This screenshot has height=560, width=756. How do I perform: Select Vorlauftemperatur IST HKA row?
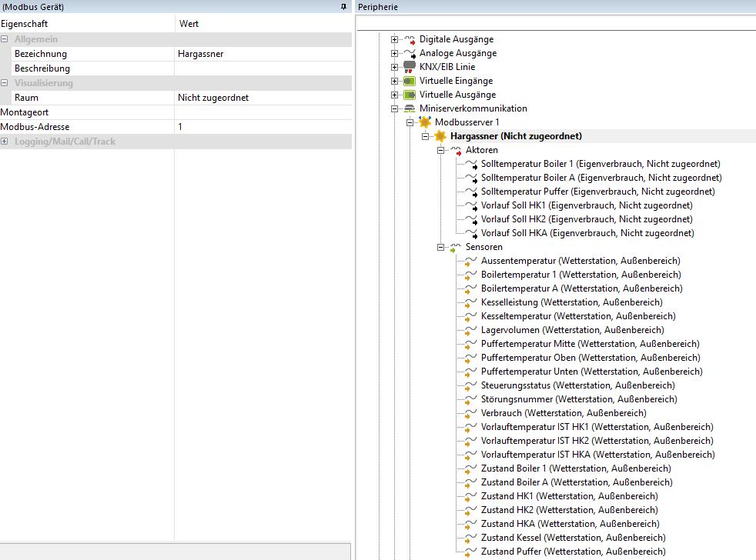pyautogui.click(x=598, y=455)
